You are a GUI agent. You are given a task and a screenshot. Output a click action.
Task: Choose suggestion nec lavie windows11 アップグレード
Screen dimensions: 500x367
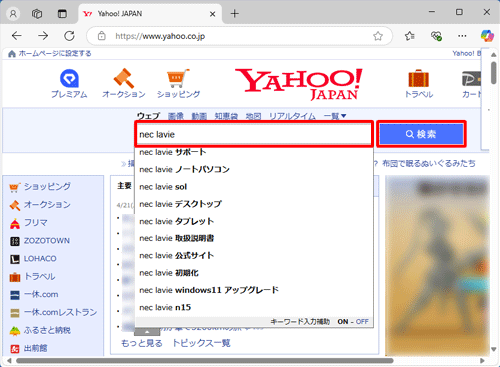(254, 290)
